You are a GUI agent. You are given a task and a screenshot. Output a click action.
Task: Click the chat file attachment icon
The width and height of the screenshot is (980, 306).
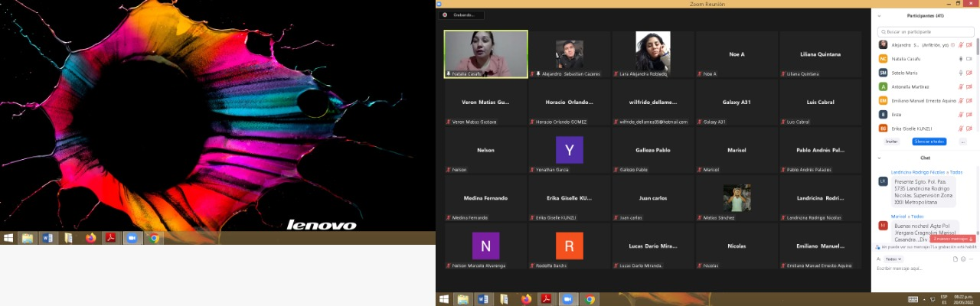point(955,259)
